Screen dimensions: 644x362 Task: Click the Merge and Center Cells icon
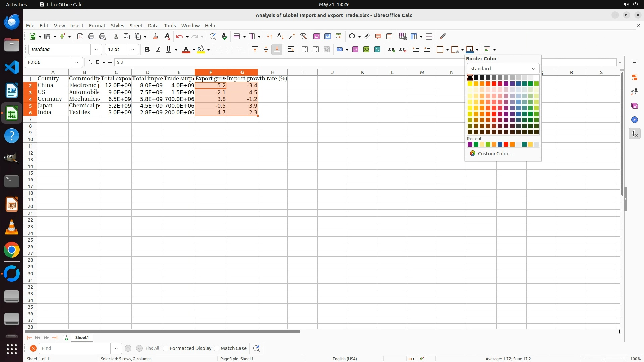pos(305,50)
